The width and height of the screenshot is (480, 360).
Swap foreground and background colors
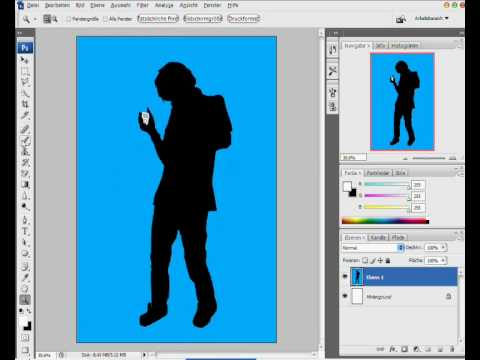coord(29,311)
